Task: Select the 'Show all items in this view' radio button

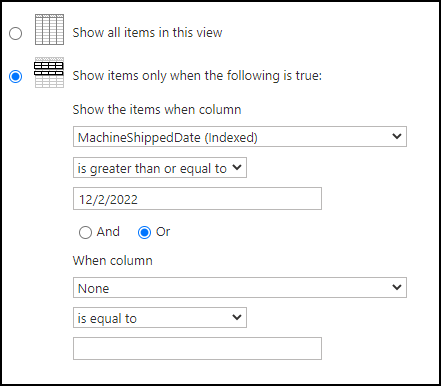Action: [15, 33]
